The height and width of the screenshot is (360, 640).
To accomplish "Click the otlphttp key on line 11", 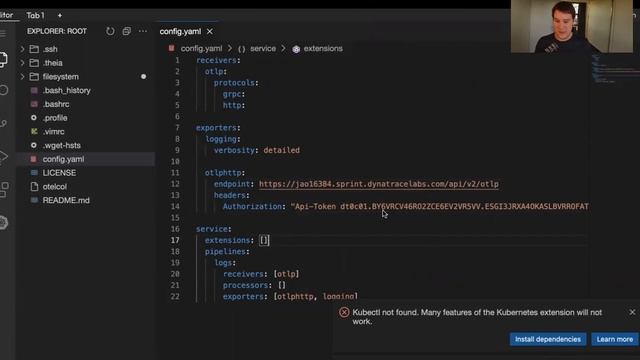I will click(223, 173).
